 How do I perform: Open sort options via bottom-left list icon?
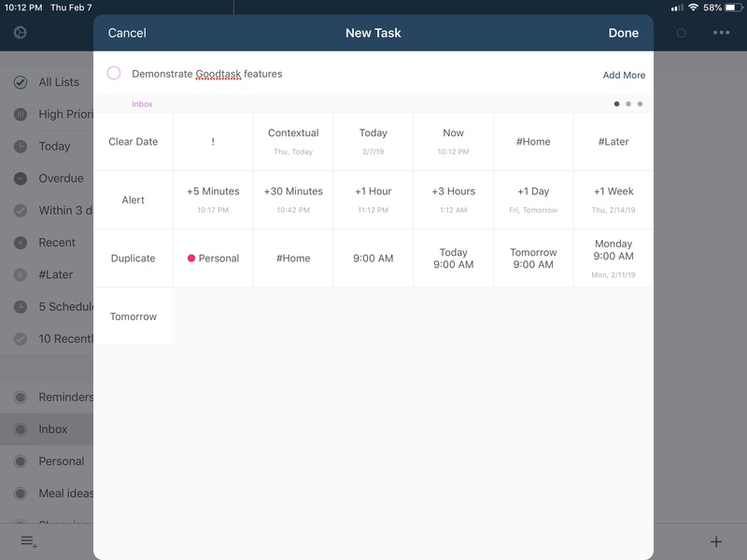pyautogui.click(x=26, y=539)
